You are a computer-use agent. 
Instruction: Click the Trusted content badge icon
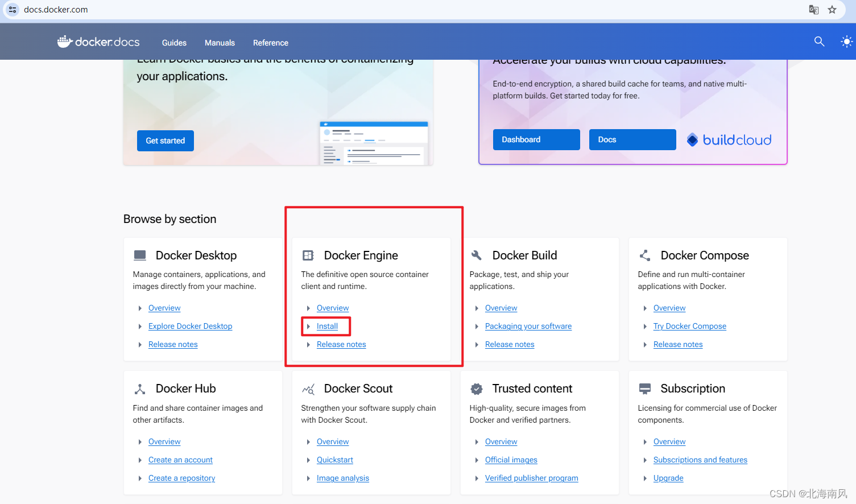tap(477, 389)
